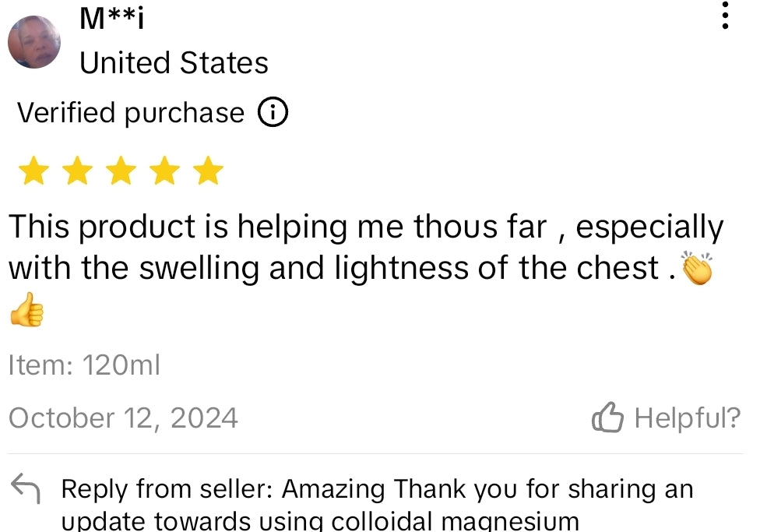This screenshot has width=760, height=532.
Task: Click the third yellow rating star
Action: click(121, 171)
